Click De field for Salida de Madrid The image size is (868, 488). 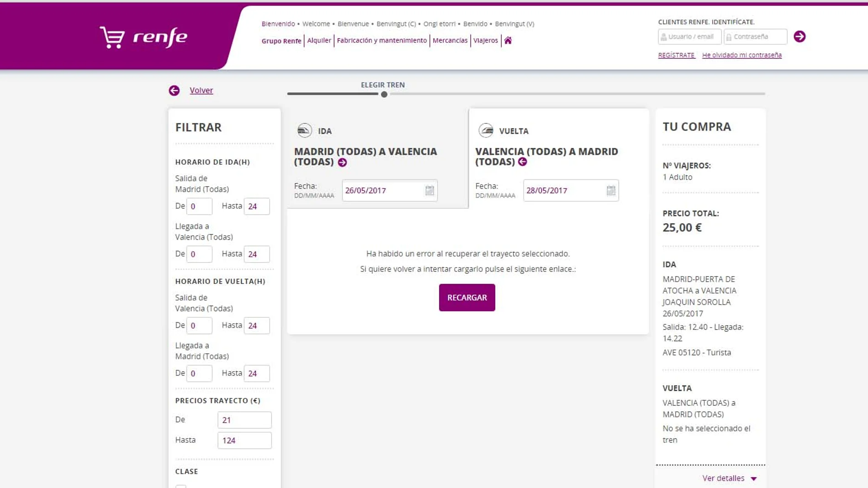tap(199, 206)
